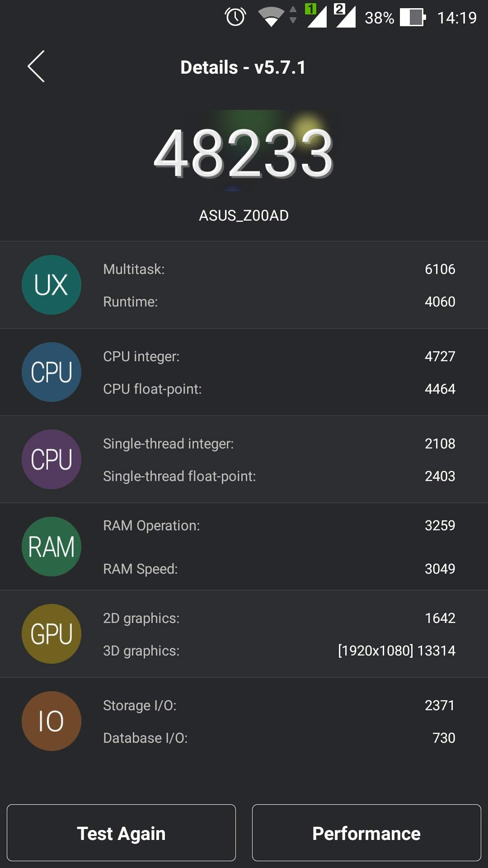Tap the 3D graphics result row

click(x=279, y=651)
